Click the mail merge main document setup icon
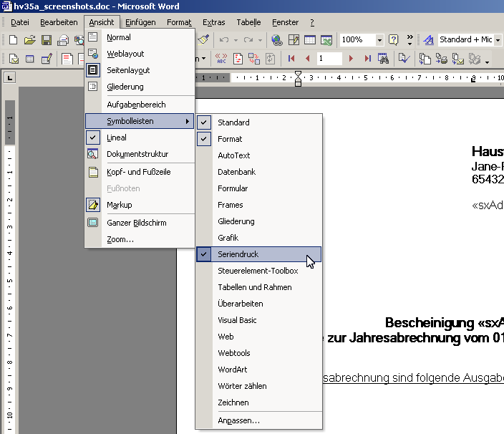 point(14,59)
